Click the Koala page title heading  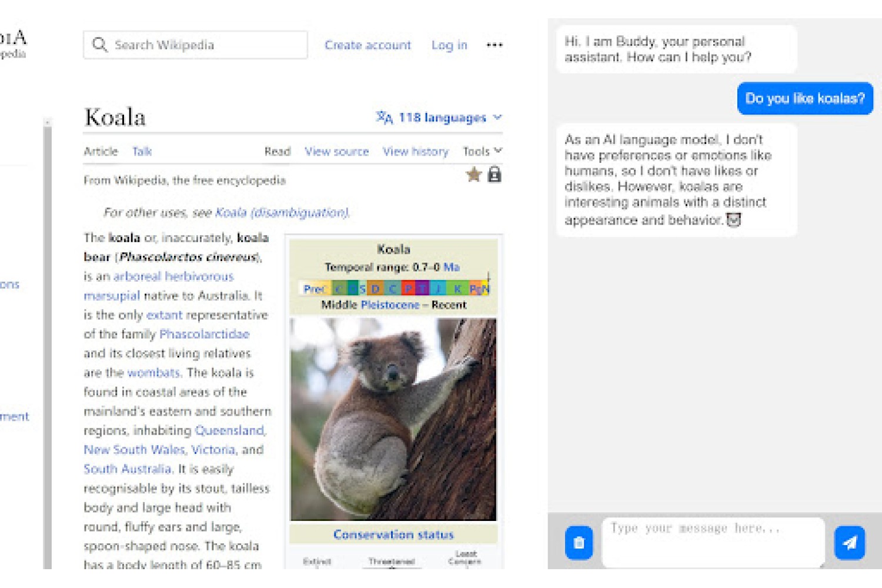coord(115,117)
